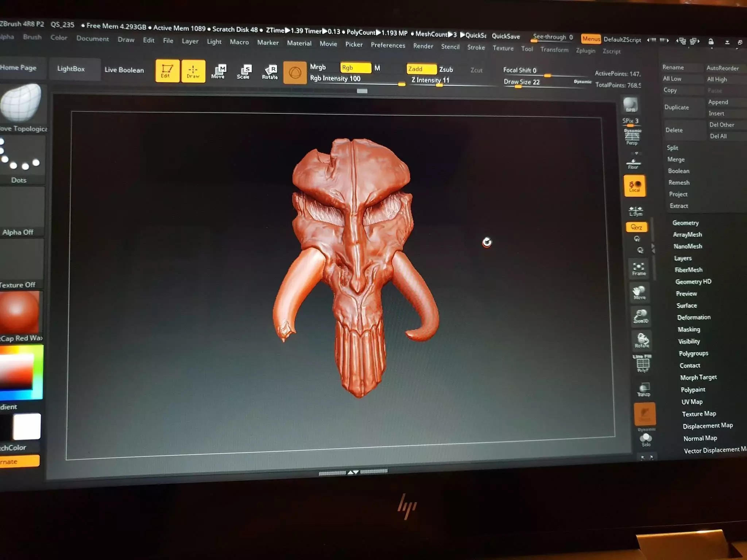This screenshot has height=560, width=747.
Task: Toggle PolyF line fill icon
Action: 643,363
